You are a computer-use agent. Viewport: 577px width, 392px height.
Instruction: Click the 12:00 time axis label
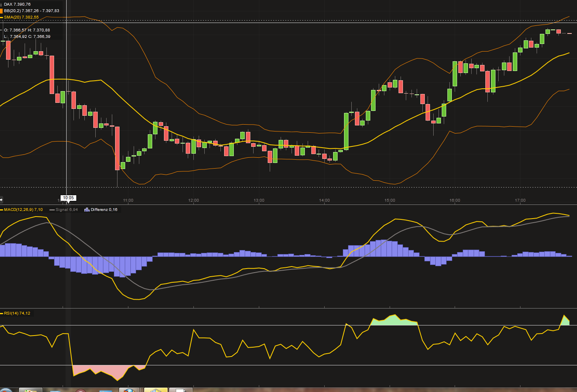pyautogui.click(x=193, y=200)
